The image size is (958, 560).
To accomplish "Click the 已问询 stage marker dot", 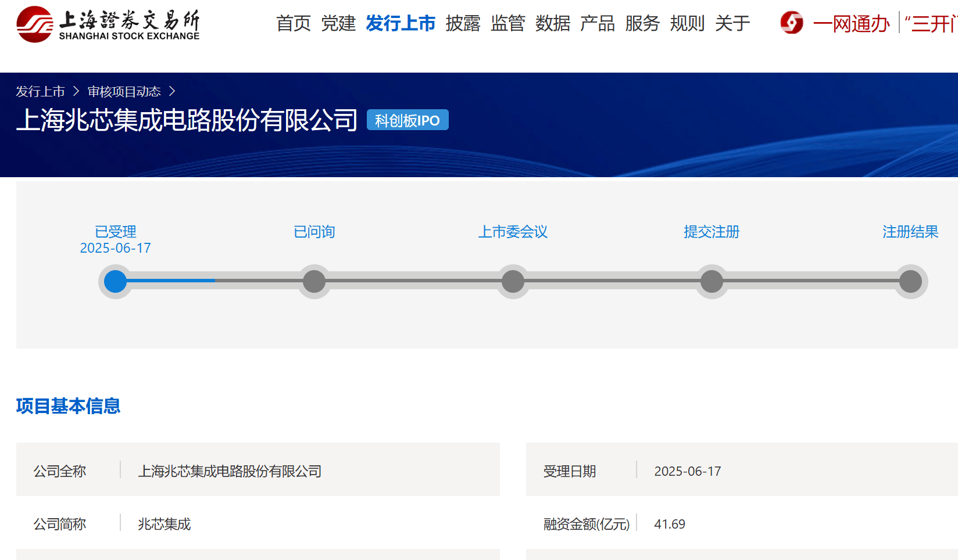I will point(314,282).
